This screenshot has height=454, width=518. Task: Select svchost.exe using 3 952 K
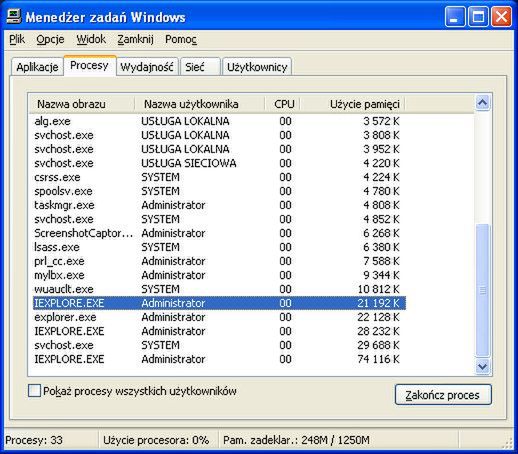219,149
